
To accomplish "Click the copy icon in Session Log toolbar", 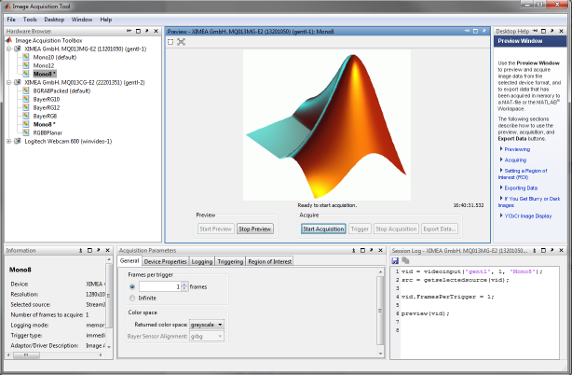I will 405,260.
